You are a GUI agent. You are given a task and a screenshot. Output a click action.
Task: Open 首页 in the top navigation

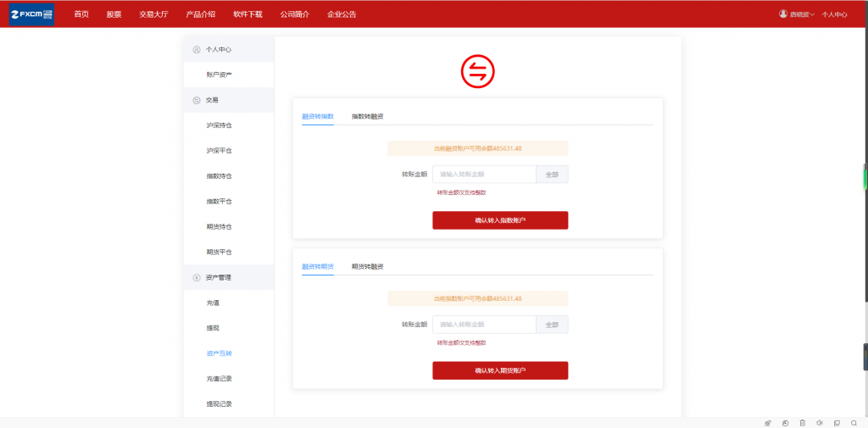pos(81,14)
